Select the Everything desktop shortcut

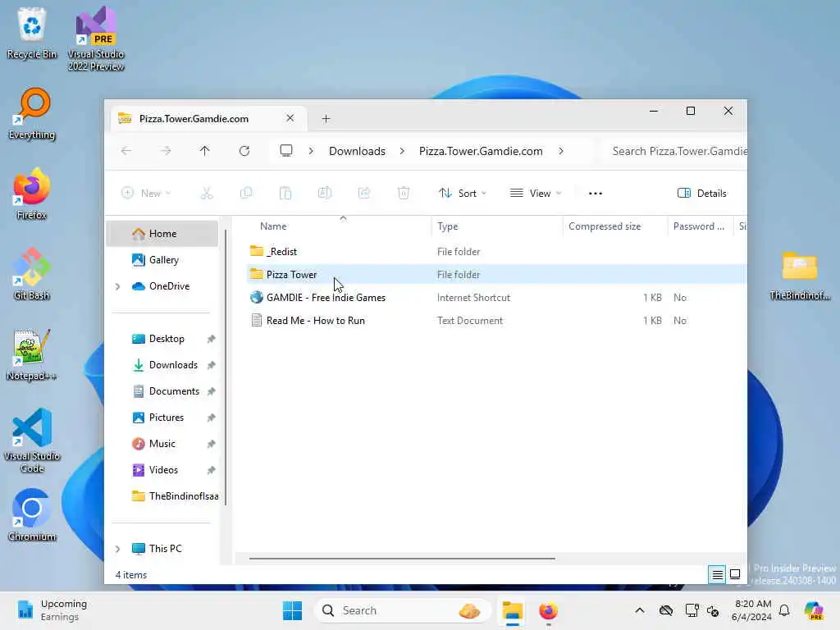[x=32, y=113]
